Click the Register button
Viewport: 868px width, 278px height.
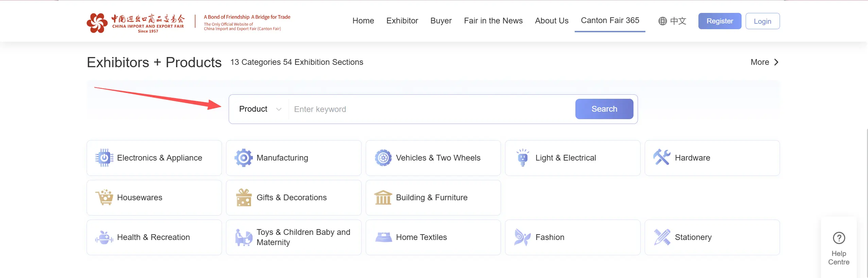coord(720,21)
